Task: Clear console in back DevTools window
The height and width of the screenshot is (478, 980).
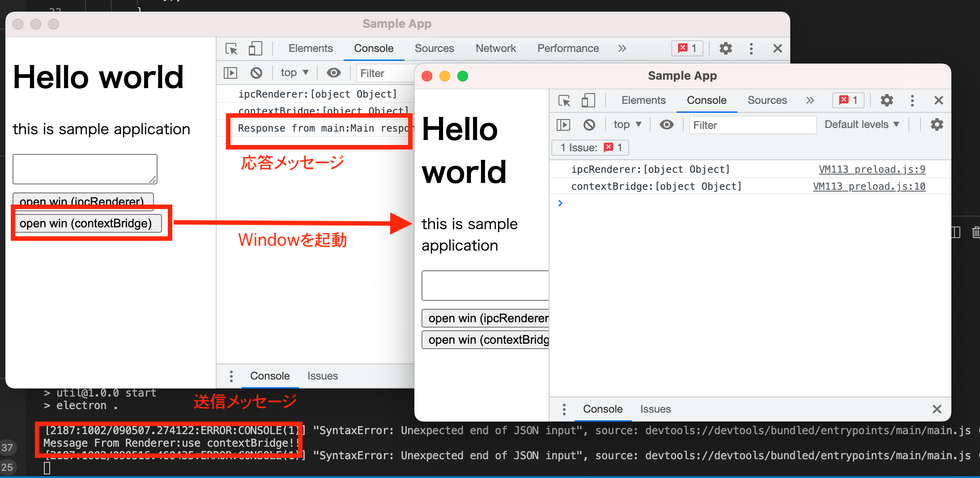Action: [256, 73]
